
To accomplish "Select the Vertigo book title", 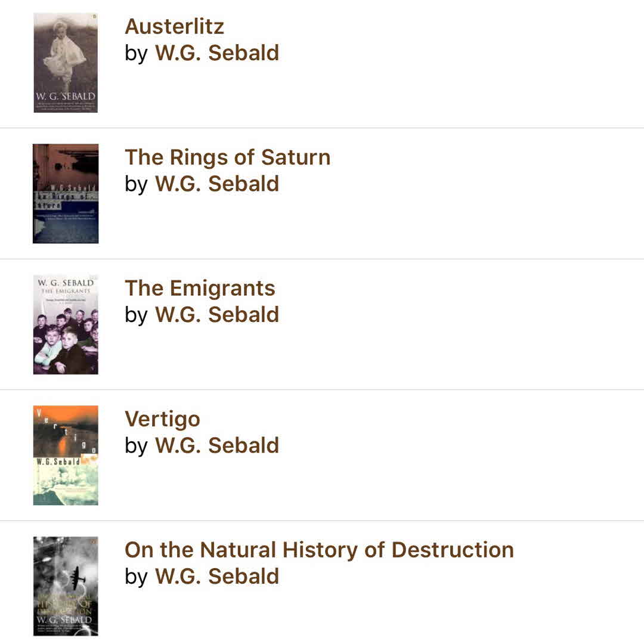I will (162, 419).
